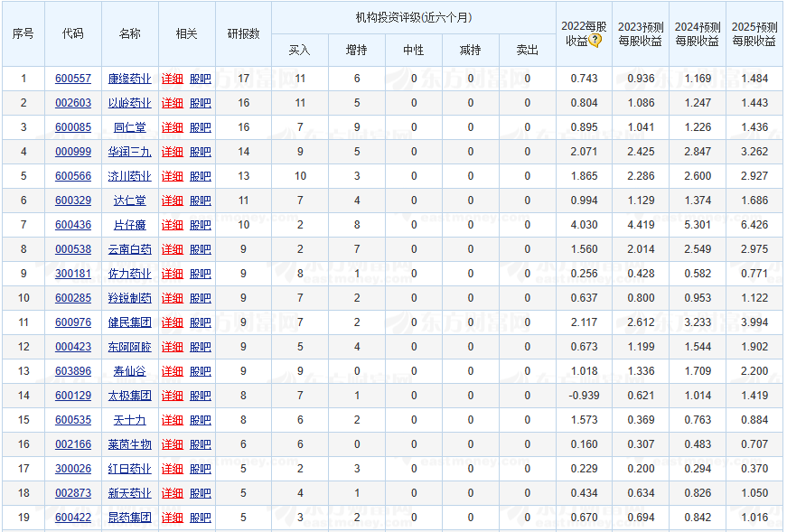Open the 片仔癀 stock name link
The image size is (787, 532).
tap(129, 225)
